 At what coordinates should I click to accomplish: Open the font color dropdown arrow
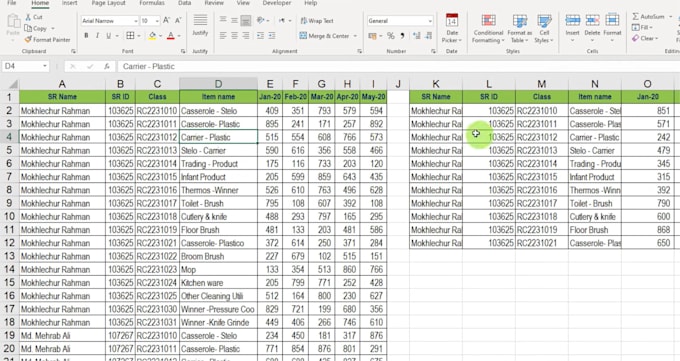179,36
